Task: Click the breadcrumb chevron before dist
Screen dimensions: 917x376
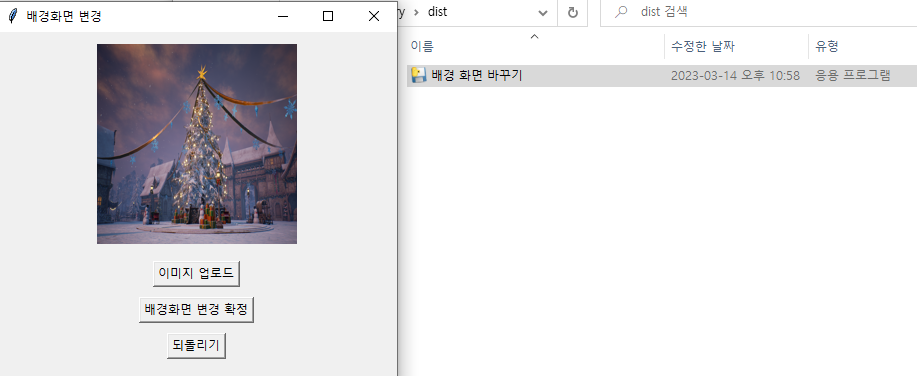Action: coord(416,12)
